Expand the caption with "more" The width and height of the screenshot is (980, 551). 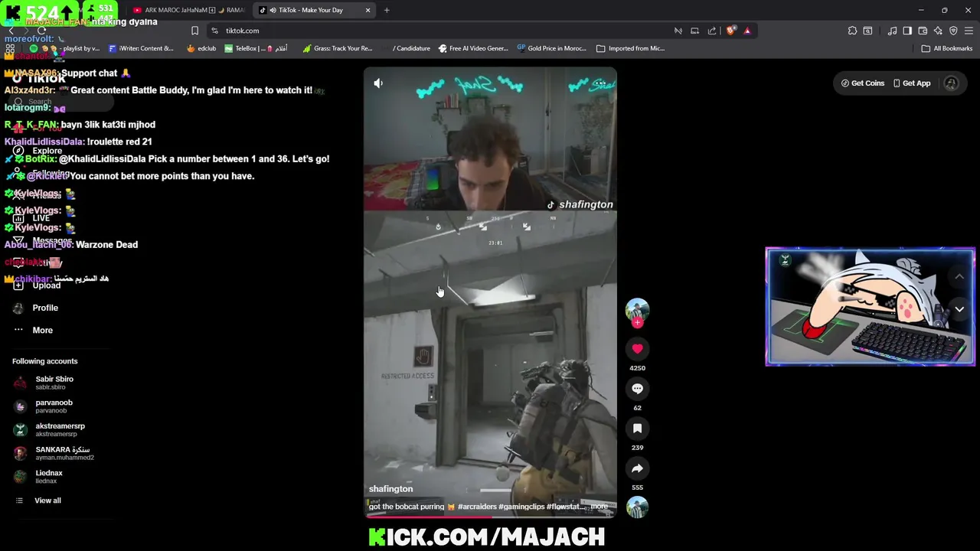599,507
